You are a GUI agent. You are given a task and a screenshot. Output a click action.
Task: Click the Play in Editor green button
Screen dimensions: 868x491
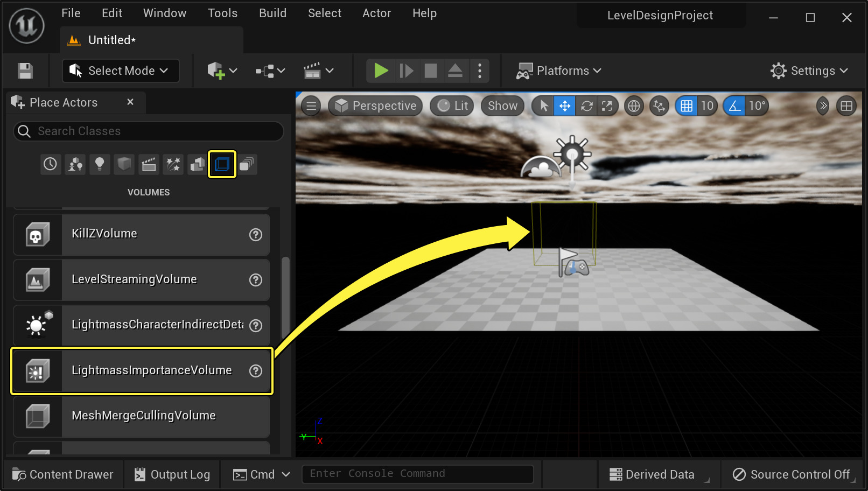[381, 71]
